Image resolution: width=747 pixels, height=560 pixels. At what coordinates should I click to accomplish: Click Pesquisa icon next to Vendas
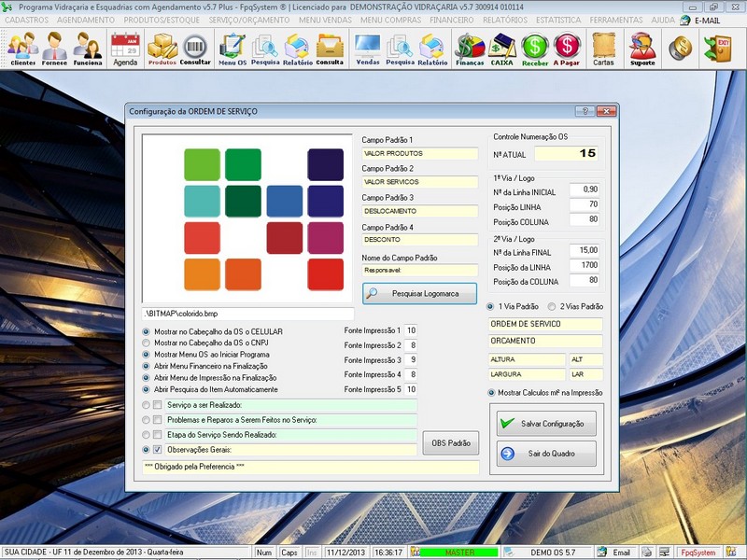tap(400, 49)
